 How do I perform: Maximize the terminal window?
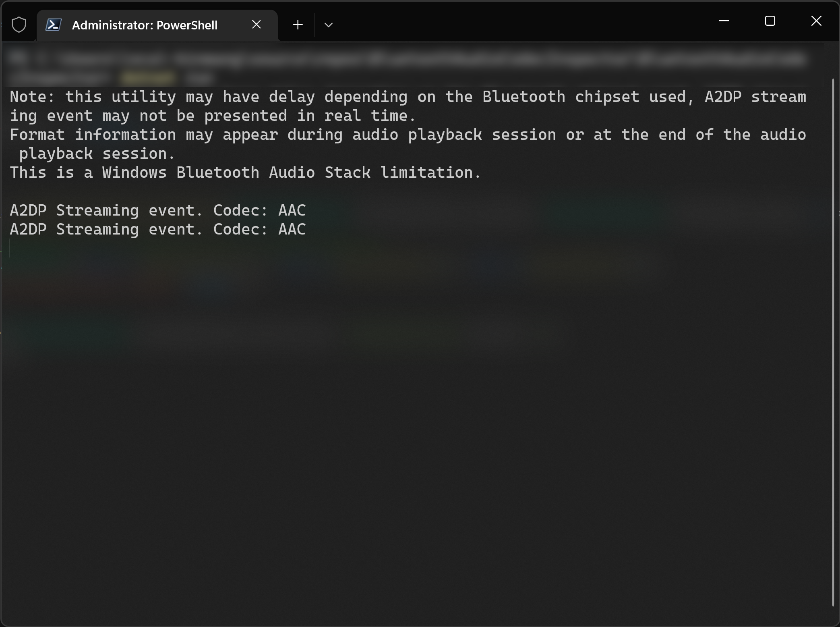coord(770,21)
